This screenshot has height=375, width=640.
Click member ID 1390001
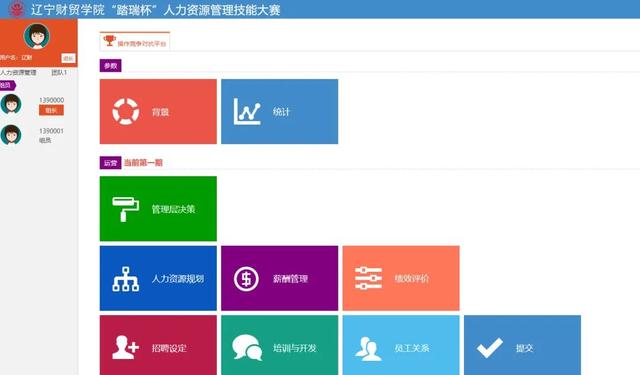(51, 131)
